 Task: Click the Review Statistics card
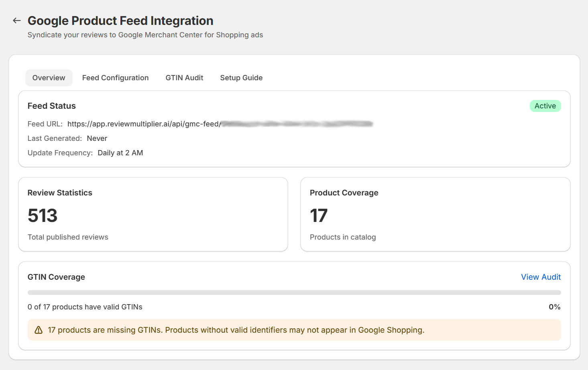pos(153,214)
